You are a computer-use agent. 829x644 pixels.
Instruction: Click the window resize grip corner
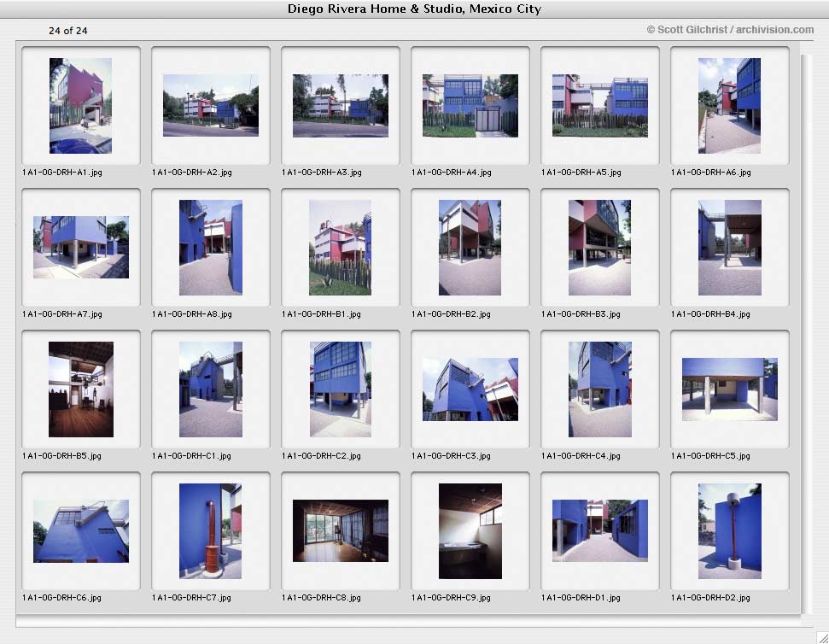click(x=823, y=638)
